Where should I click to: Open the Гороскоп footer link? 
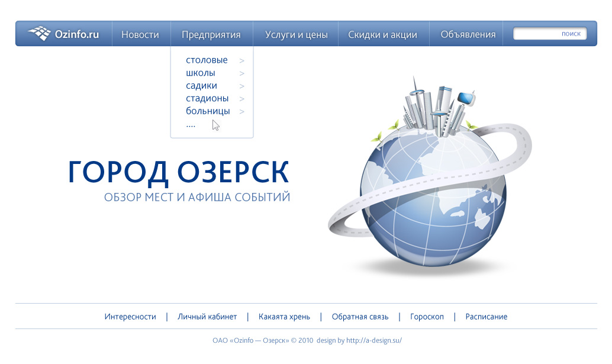427,317
